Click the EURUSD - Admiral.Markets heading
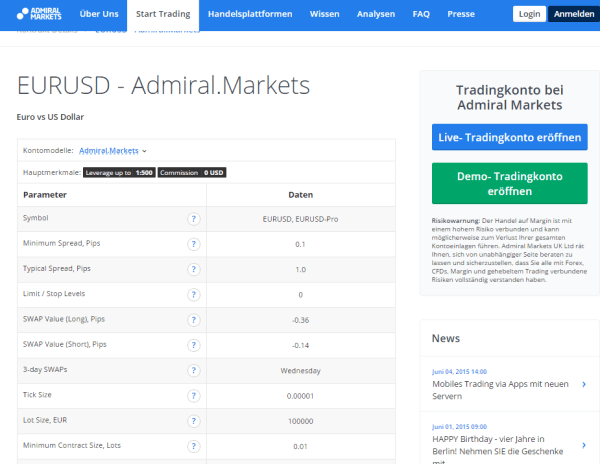This screenshot has width=600, height=464. tap(163, 85)
